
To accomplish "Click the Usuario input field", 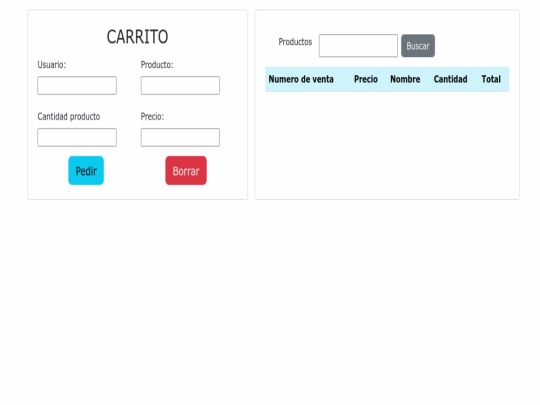I will [x=77, y=85].
